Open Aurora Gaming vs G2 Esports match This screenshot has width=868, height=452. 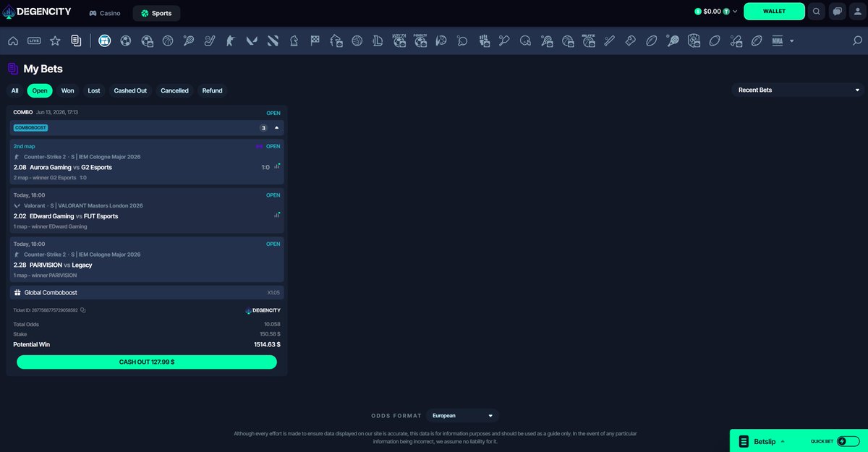pos(71,167)
